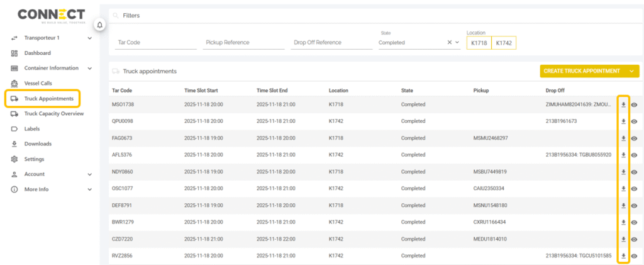The width and height of the screenshot is (644, 265).
Task: Click eye icon for CZD7220 appointment
Action: click(x=634, y=239)
